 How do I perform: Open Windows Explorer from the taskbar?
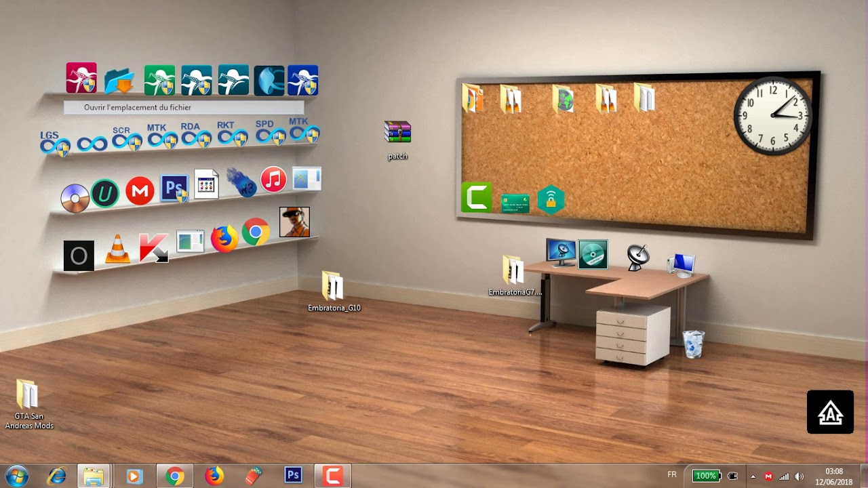coord(94,476)
